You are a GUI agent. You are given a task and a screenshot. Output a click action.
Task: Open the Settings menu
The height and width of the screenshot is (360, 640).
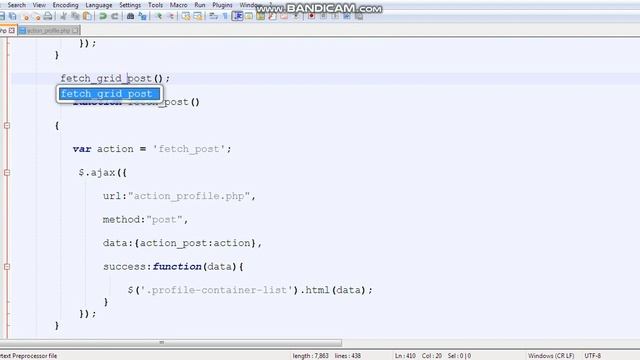(130, 5)
